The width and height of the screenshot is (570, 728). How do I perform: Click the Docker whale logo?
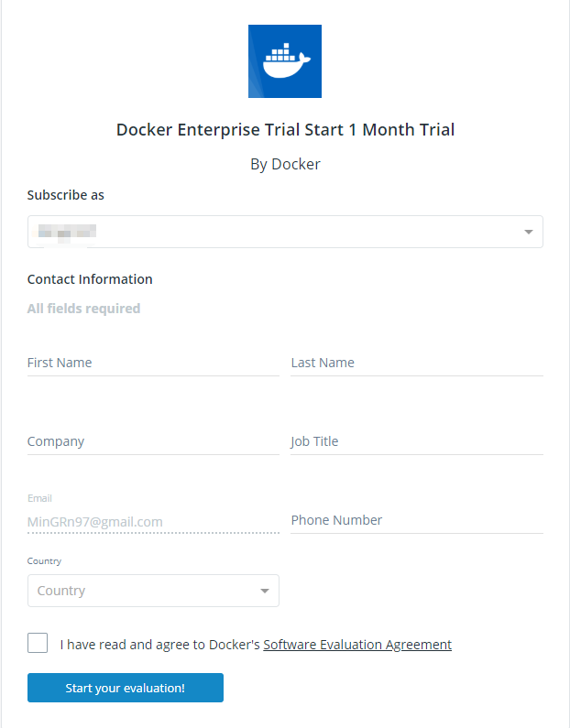[x=285, y=61]
